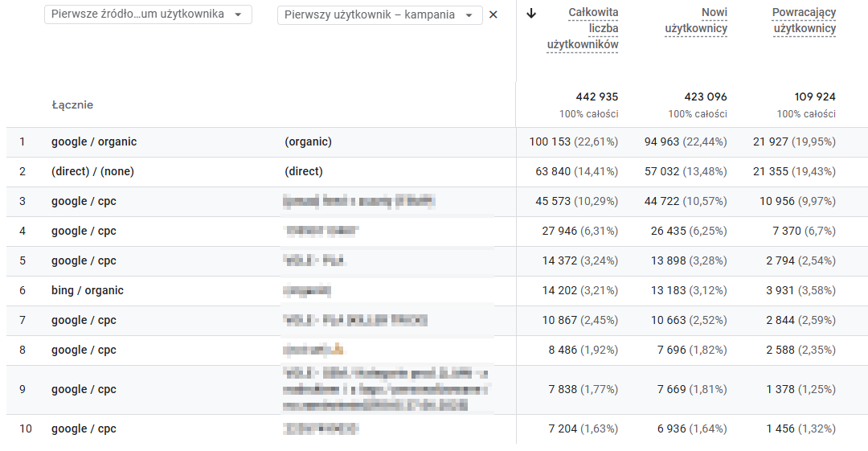The height and width of the screenshot is (451, 868).
Task: Select 'google / cpc' in row 4
Action: click(84, 231)
